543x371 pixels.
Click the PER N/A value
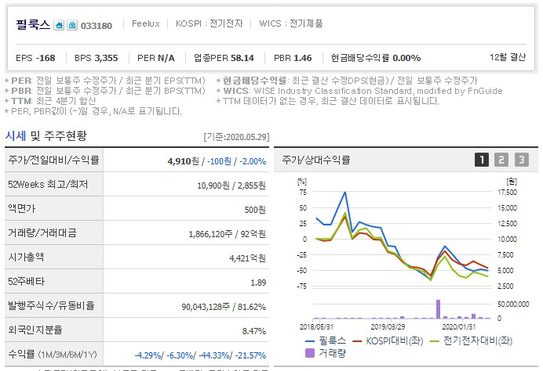(x=156, y=58)
